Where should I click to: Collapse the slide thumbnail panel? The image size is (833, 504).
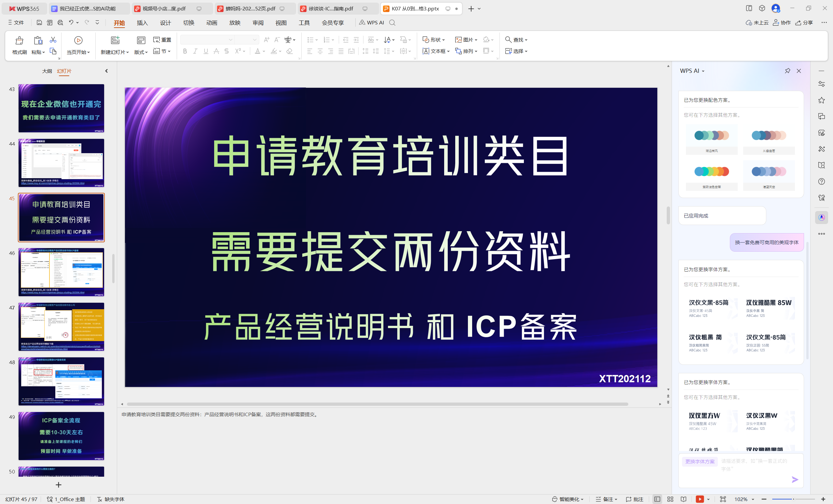pos(106,71)
